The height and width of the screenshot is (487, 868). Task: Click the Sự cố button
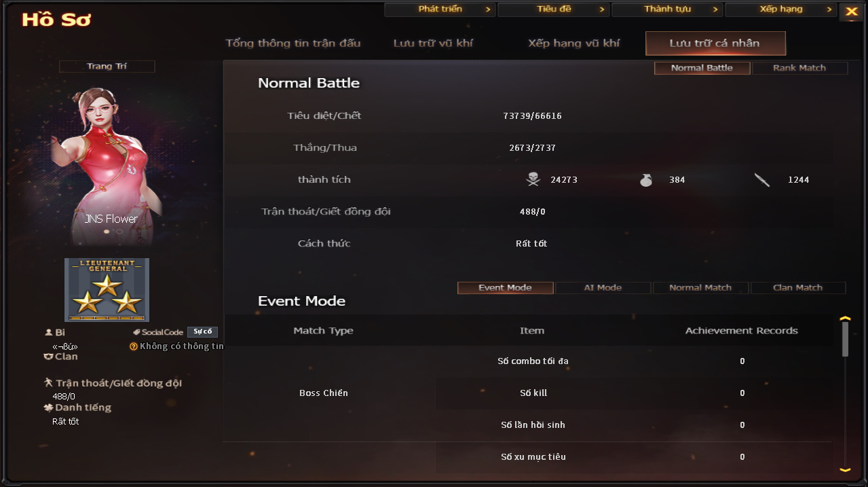click(202, 332)
